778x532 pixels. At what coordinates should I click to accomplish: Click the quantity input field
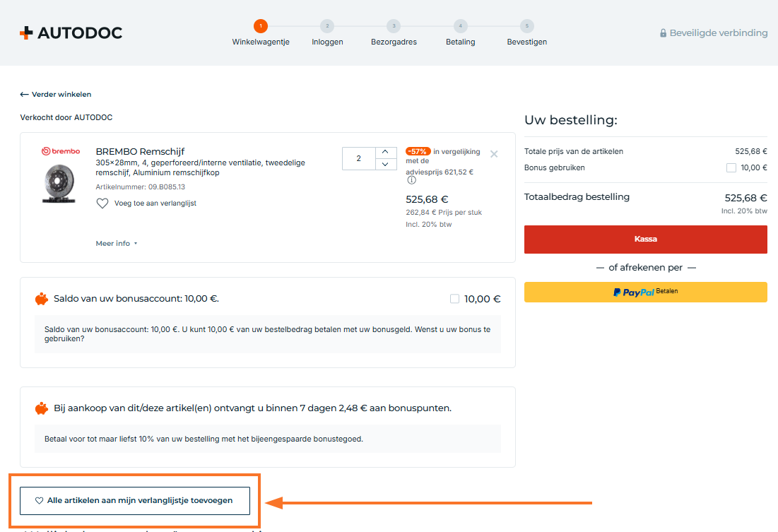(x=358, y=158)
